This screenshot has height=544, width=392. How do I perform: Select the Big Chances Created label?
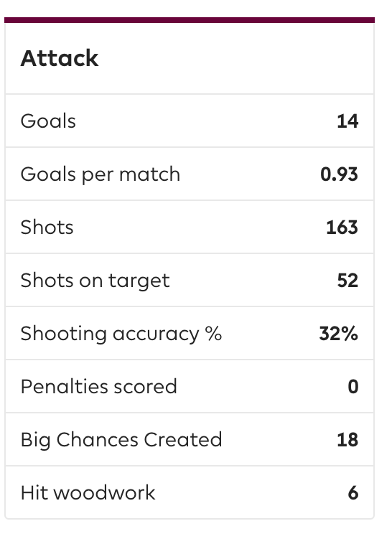121,440
